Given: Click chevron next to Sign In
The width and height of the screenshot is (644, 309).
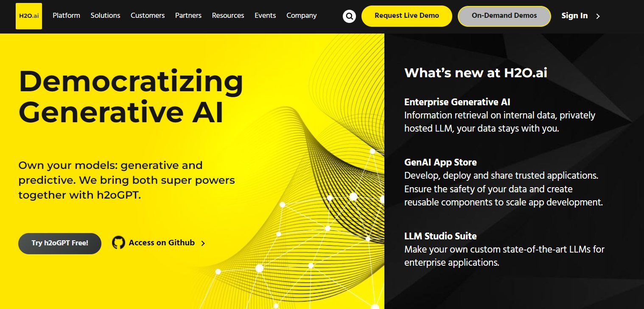Looking at the screenshot, I should 598,16.
